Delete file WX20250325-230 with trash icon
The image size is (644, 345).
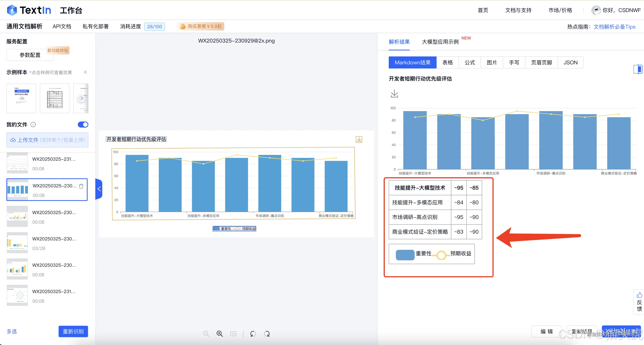81,186
